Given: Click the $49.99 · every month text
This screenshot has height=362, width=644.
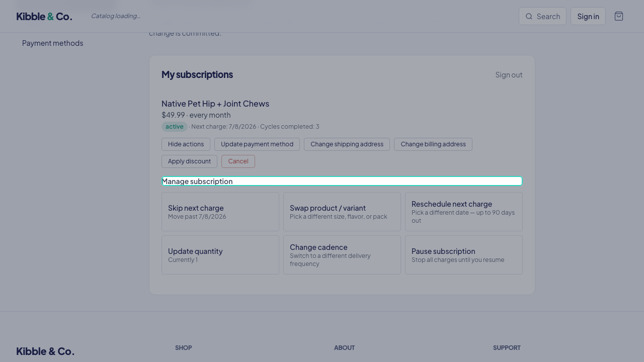Looking at the screenshot, I should pos(196,115).
